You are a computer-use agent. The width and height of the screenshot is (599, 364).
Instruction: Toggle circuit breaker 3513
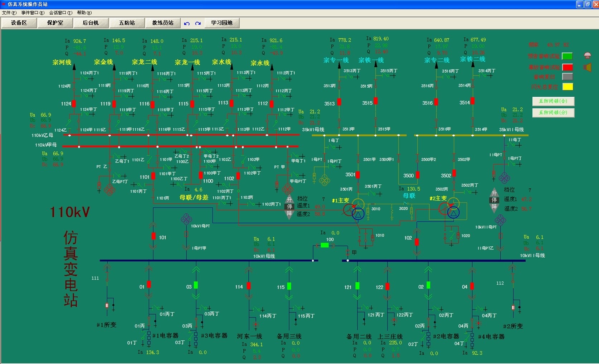pos(339,102)
